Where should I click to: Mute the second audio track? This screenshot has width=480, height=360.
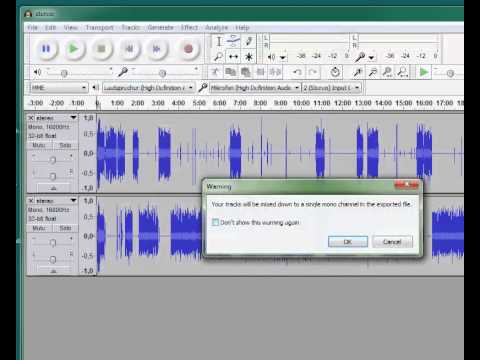coord(39,228)
